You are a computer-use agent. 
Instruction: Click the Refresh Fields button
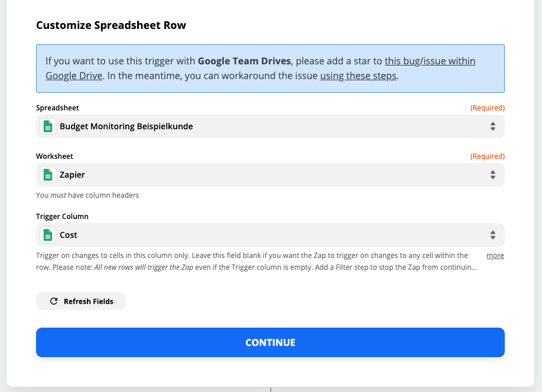click(x=81, y=301)
